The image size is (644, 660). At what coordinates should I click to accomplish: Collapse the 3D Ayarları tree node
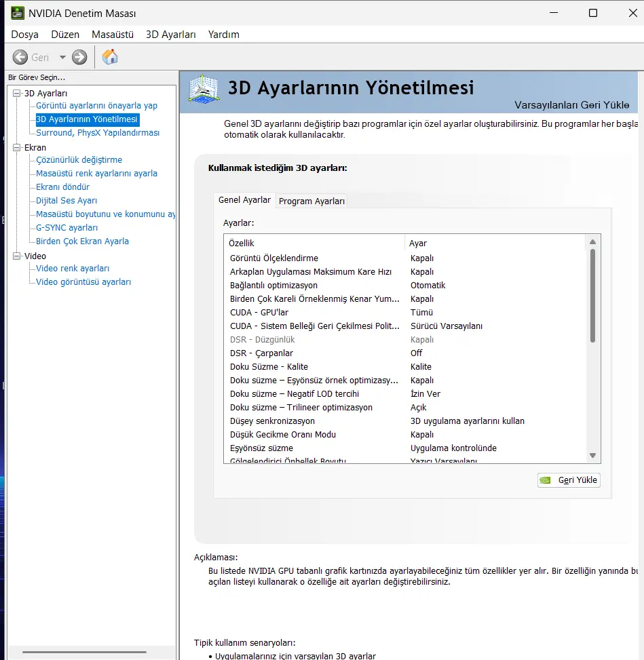(17, 93)
